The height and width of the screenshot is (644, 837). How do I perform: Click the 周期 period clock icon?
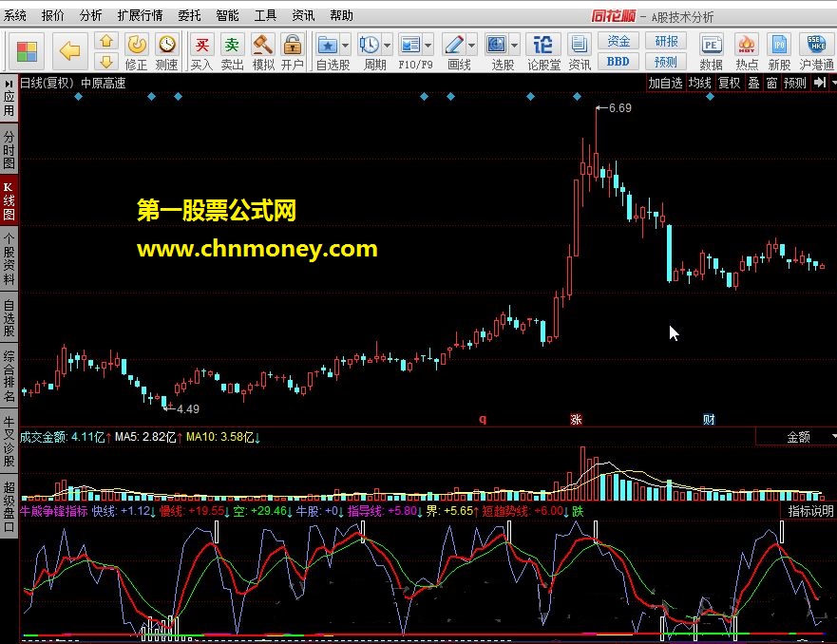[x=369, y=45]
